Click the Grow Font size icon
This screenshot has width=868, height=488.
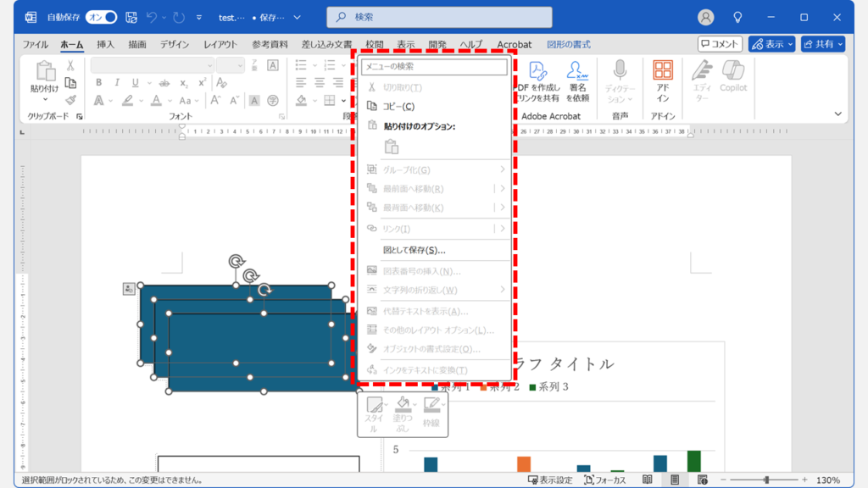215,100
